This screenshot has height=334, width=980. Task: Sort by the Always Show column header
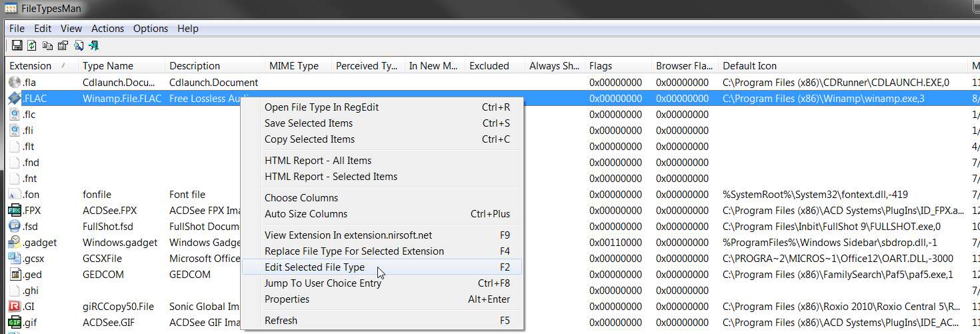click(x=555, y=66)
